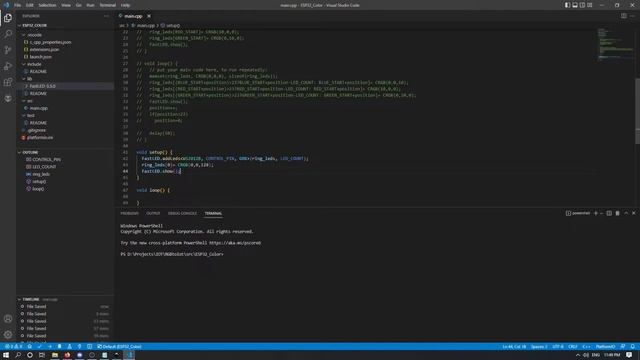Open the PlatformIO alien icon view

click(x=8, y=98)
